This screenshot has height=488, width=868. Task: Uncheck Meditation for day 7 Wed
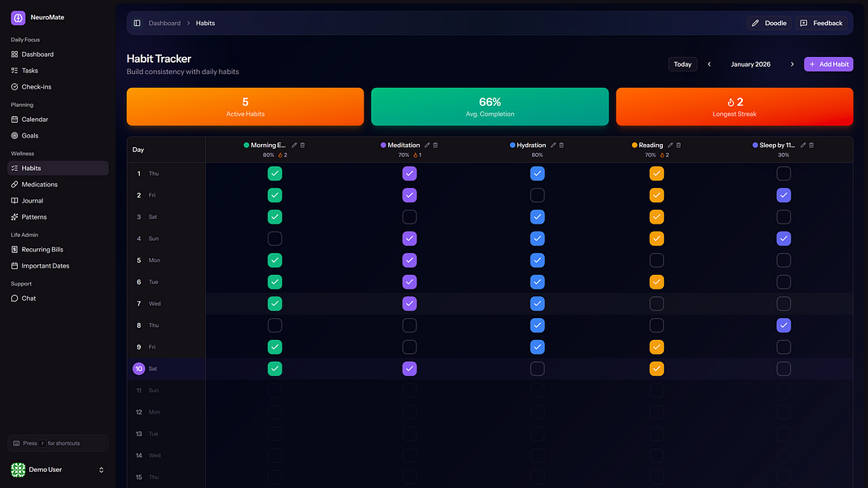409,303
